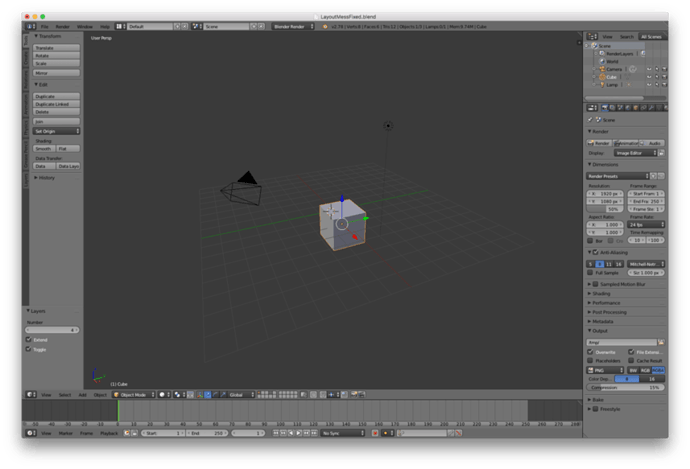This screenshot has height=469, width=690.
Task: Open the Modifiers wrench tab icon
Action: (x=652, y=108)
